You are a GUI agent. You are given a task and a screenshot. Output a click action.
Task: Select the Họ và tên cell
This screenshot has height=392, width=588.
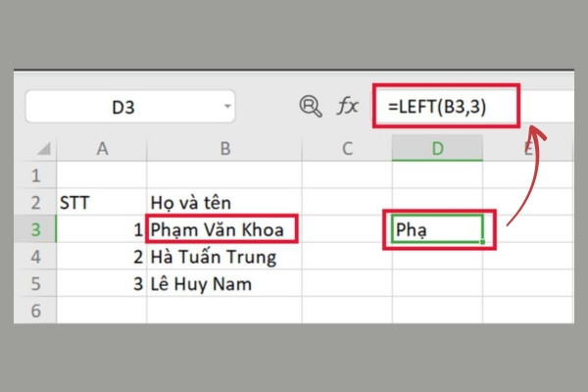224,202
